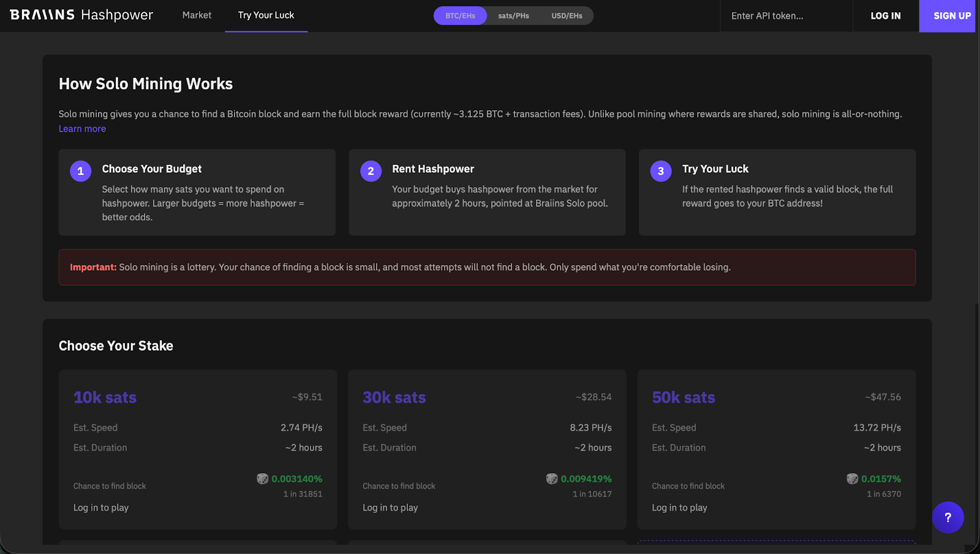The image size is (980, 554).
Task: Click step 3 Try Your Luck circle
Action: [x=660, y=171]
